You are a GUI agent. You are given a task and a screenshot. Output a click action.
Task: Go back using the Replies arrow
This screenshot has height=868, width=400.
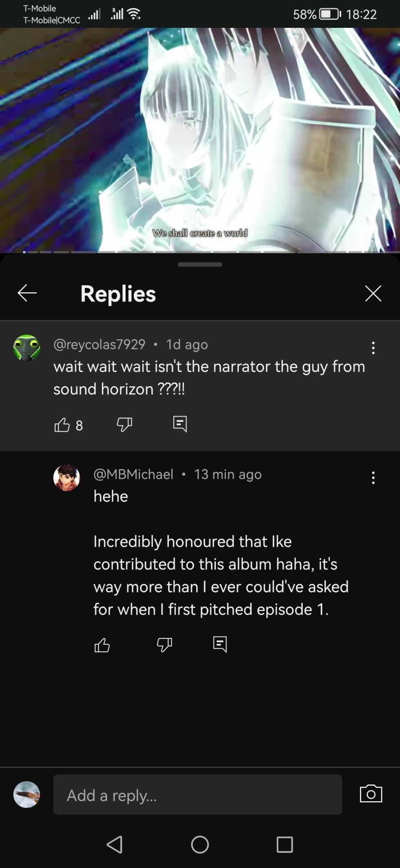coord(27,293)
